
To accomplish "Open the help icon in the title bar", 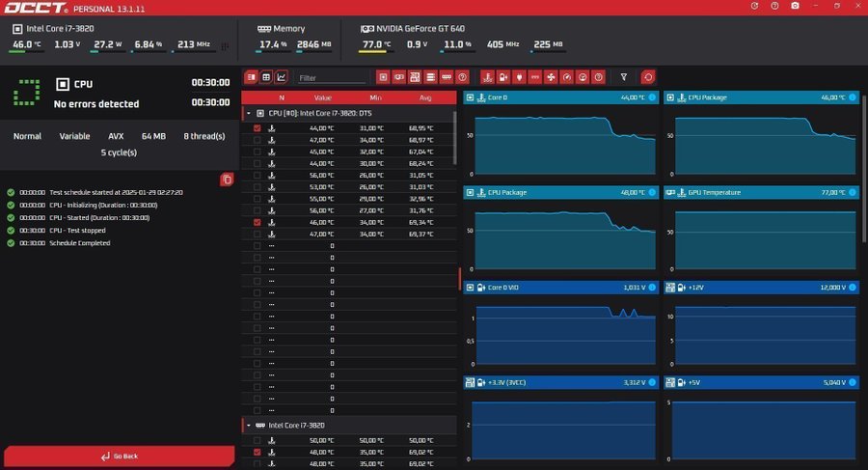I will click(x=773, y=6).
